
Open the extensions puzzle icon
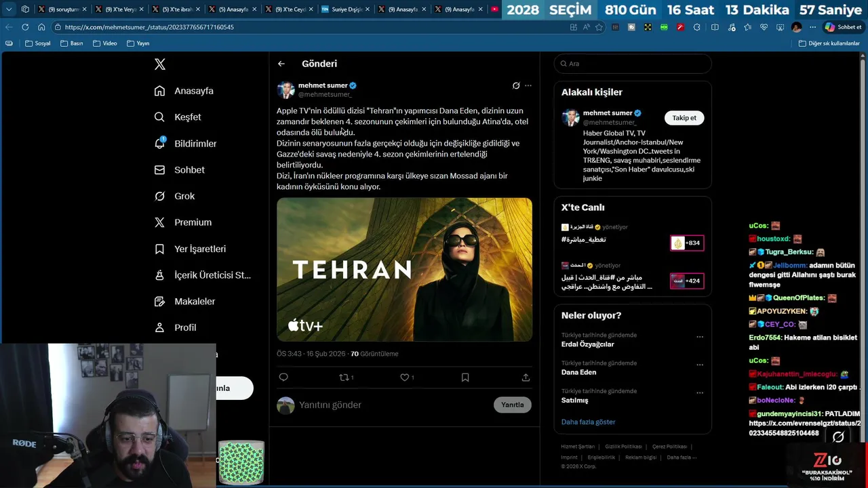(696, 27)
